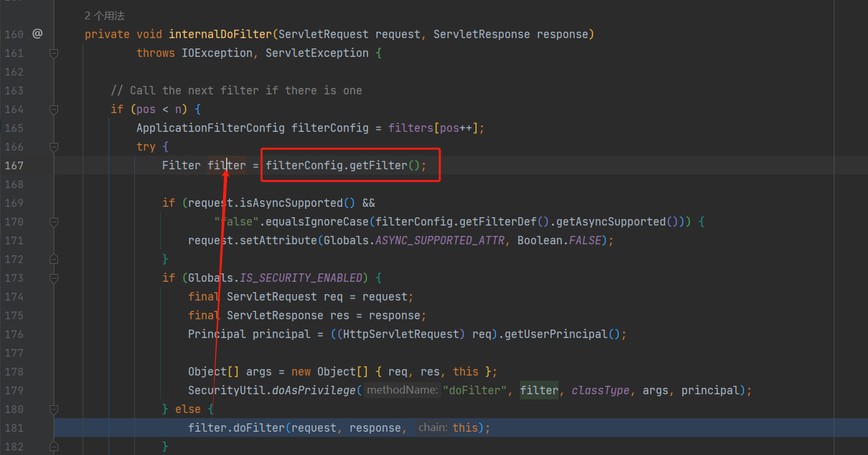Collapse the if-block fold on line 164
Image resolution: width=868 pixels, height=455 pixels.
tap(54, 109)
